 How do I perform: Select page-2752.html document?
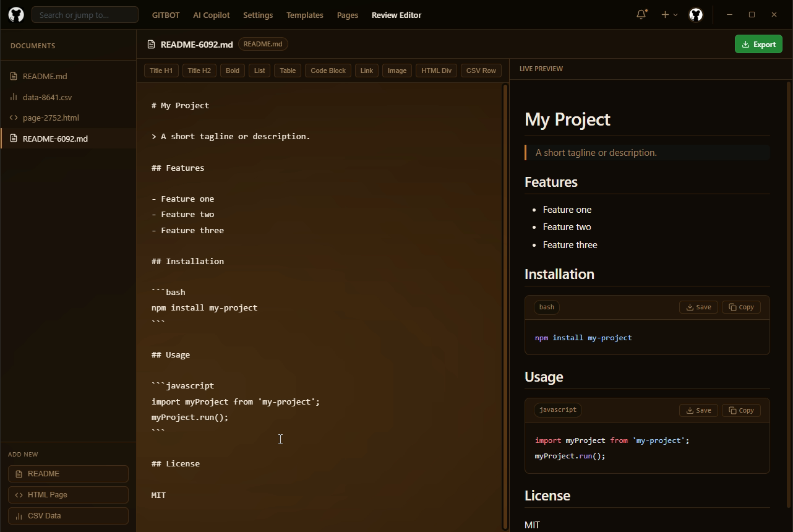click(x=51, y=118)
